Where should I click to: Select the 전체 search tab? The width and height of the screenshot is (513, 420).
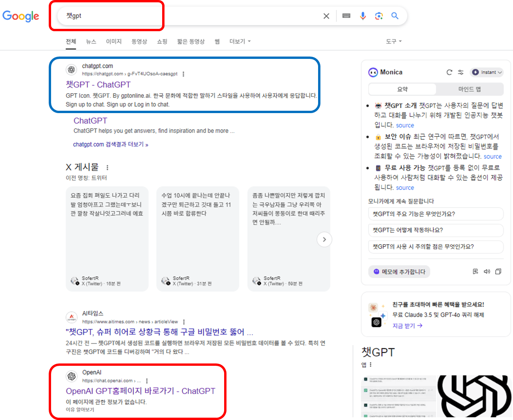(71, 41)
